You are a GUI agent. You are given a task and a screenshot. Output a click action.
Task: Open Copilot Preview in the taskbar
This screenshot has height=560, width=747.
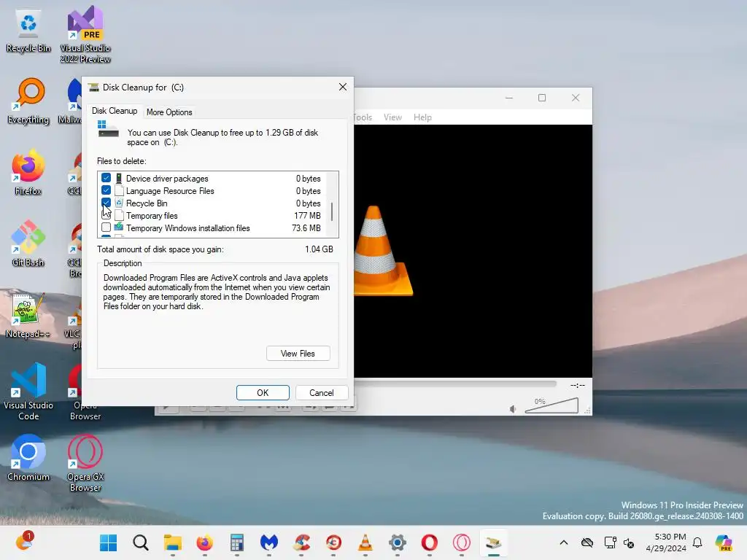coord(724,542)
